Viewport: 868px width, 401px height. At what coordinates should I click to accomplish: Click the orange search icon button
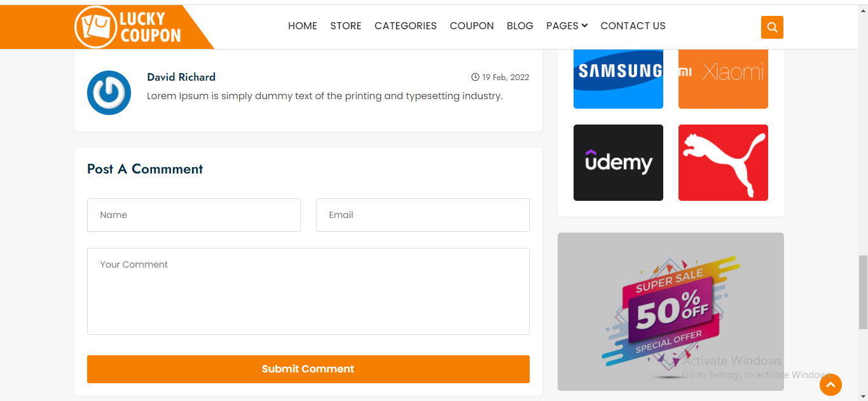(x=772, y=27)
